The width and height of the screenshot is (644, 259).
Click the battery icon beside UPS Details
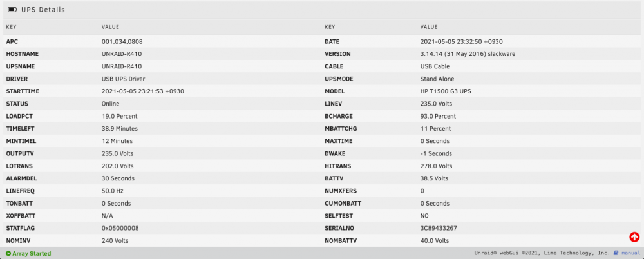click(12, 10)
